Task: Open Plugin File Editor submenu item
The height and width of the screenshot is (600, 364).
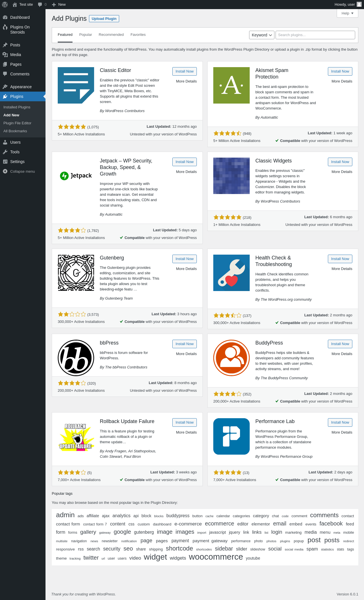Action: (x=23, y=123)
